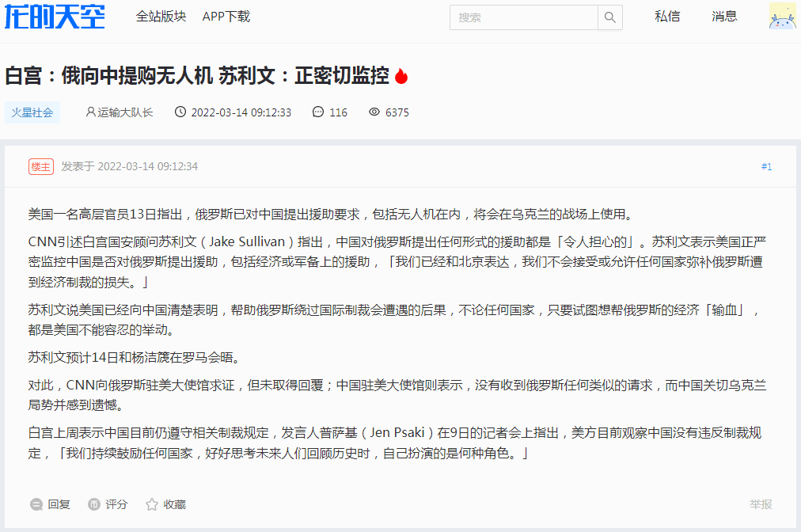The height and width of the screenshot is (532, 801).
Task: Click the user avatar thumbnail
Action: point(782,16)
